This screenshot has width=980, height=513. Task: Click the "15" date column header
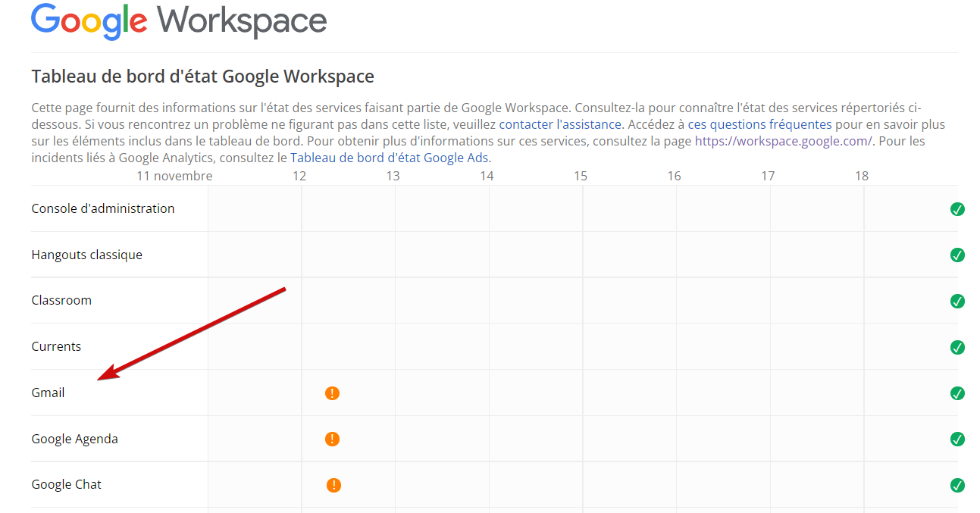[x=581, y=176]
